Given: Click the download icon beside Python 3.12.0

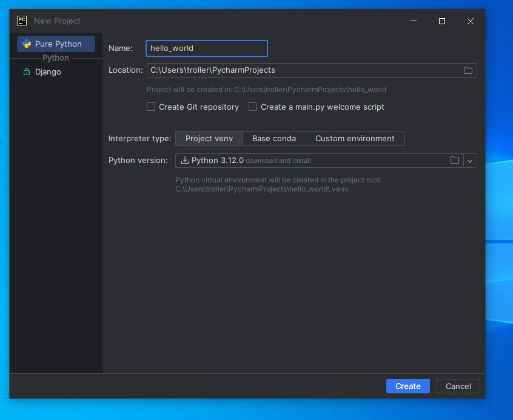Looking at the screenshot, I should [x=185, y=161].
